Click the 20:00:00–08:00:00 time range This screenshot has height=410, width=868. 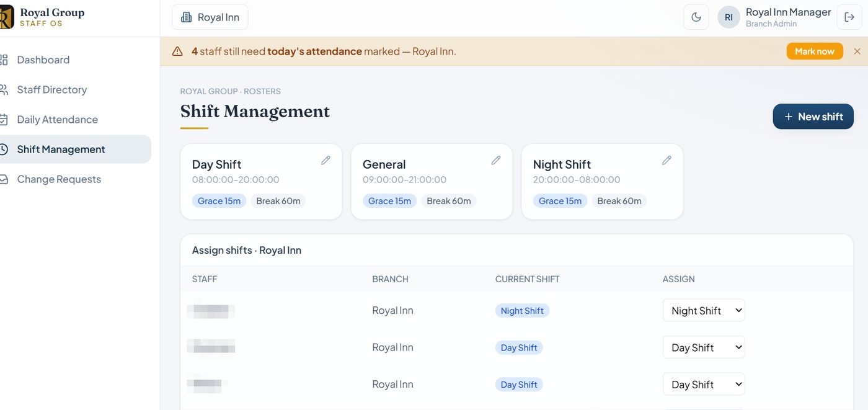(577, 180)
